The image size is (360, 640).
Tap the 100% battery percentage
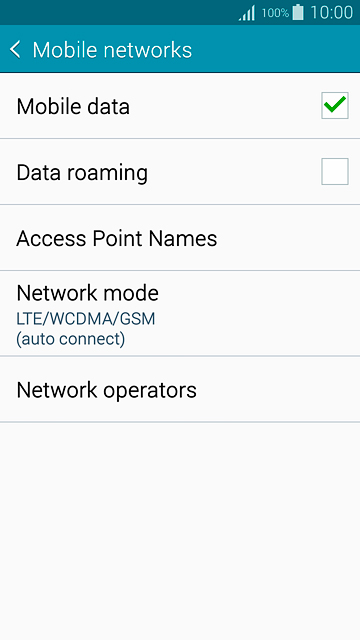[x=275, y=13]
